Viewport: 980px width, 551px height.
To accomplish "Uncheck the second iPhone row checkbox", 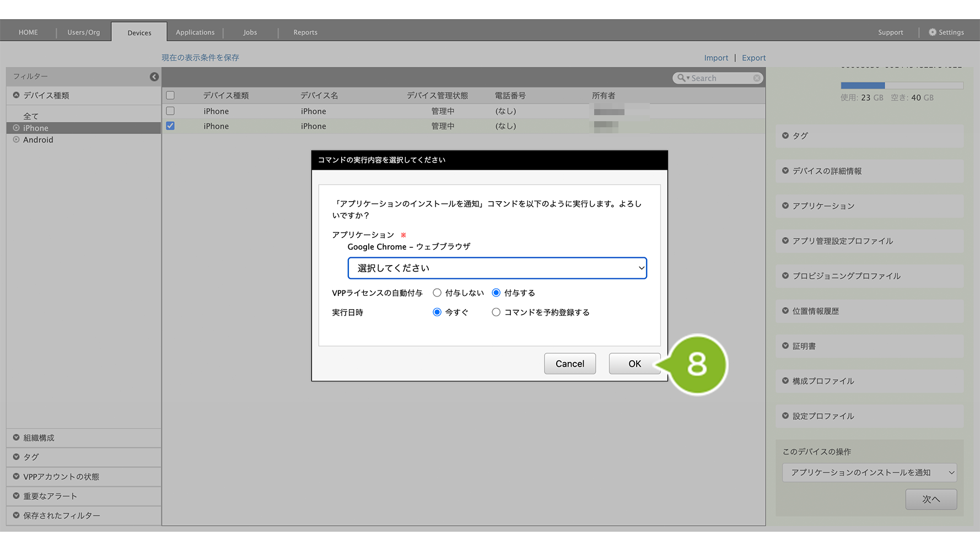I will click(x=170, y=126).
